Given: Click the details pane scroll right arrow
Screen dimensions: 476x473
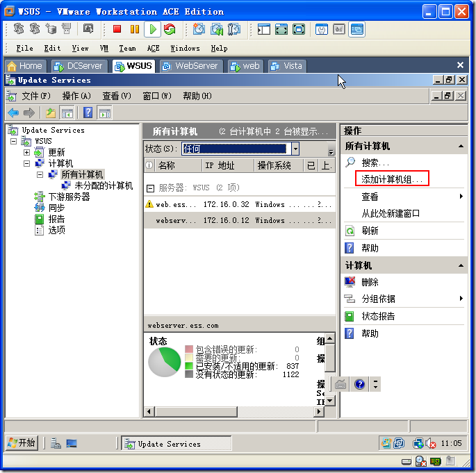Looking at the screenshot, I should (319, 411).
